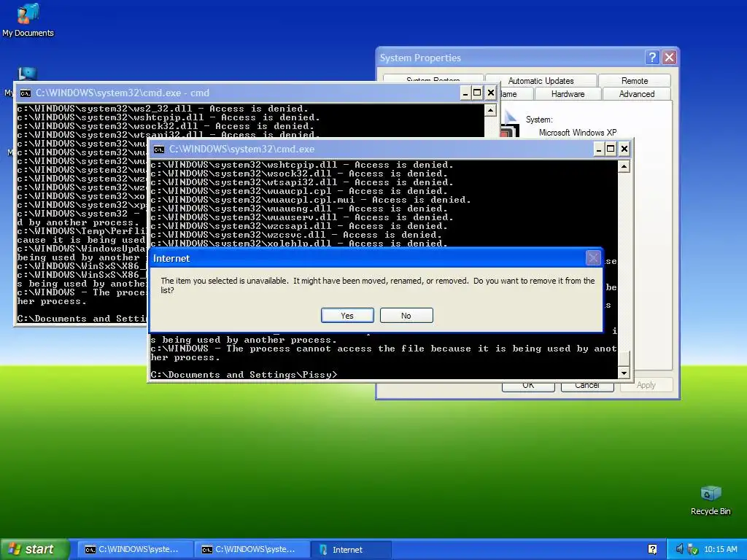Minimize the back cmd.exe - cmd window
This screenshot has width=747, height=560.
[x=465, y=93]
